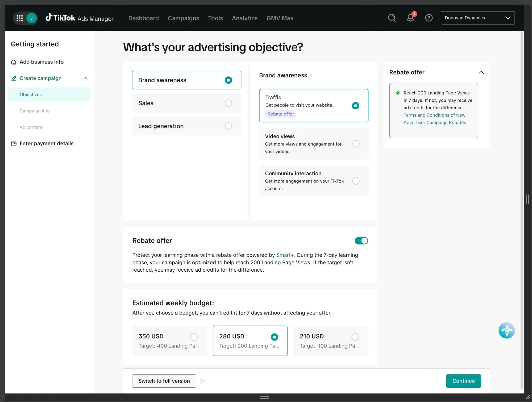Click the J user avatar
The image size is (532, 402).
[31, 18]
